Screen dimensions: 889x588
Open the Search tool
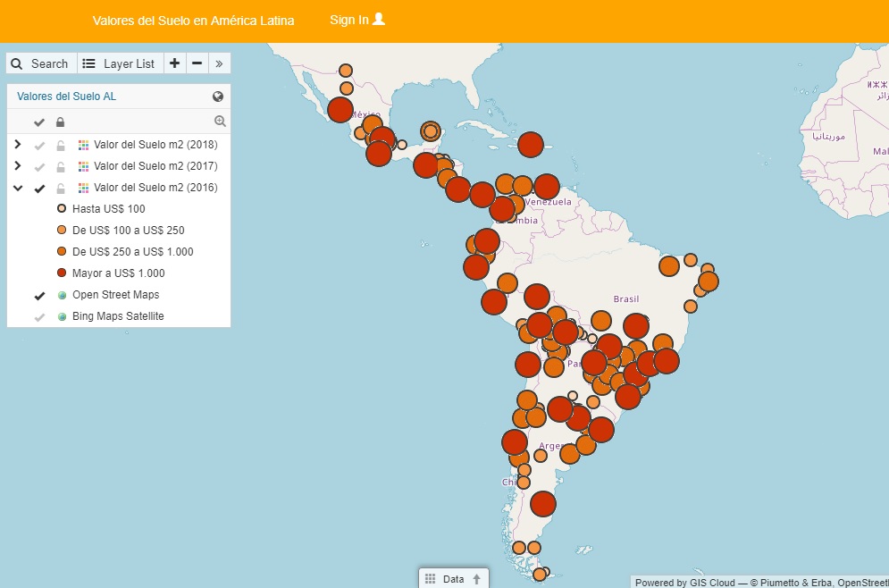[40, 63]
